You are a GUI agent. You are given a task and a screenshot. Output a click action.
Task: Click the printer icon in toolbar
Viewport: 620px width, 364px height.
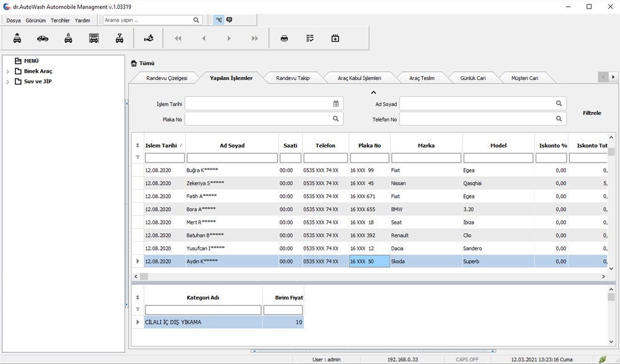284,38
